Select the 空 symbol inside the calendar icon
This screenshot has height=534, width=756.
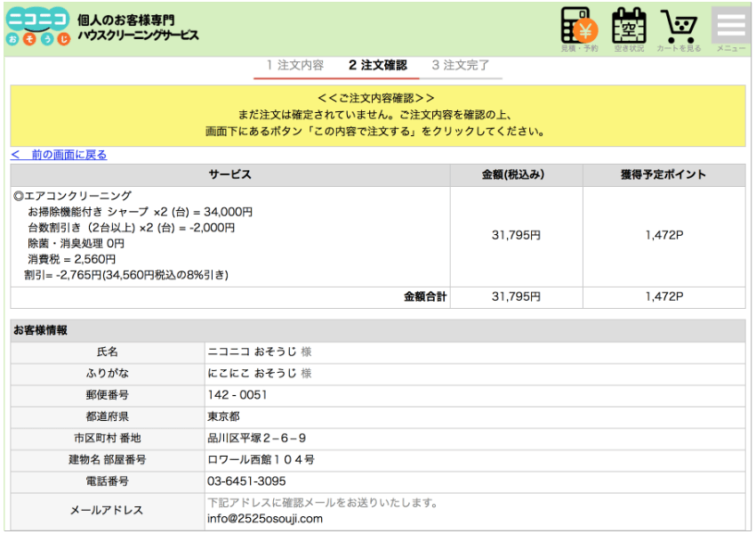point(630,27)
